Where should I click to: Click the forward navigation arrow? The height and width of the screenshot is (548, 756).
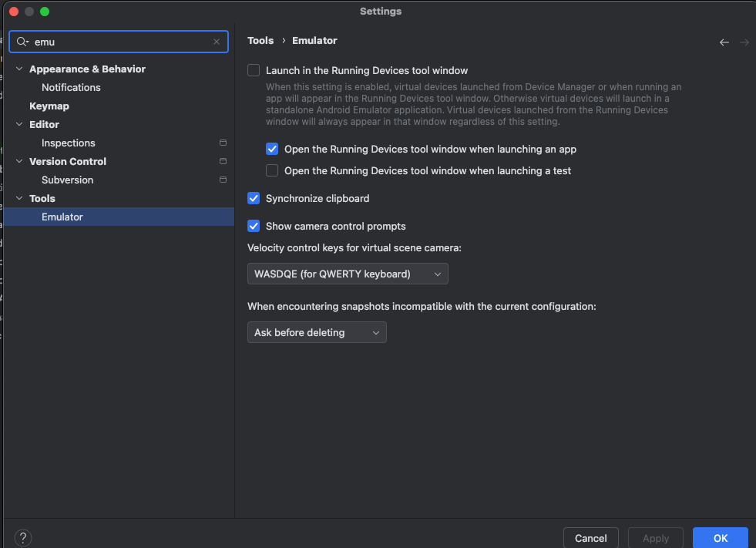744,42
